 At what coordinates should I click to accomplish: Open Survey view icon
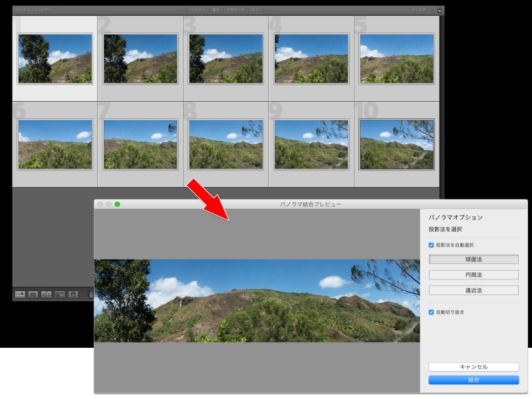(60, 294)
